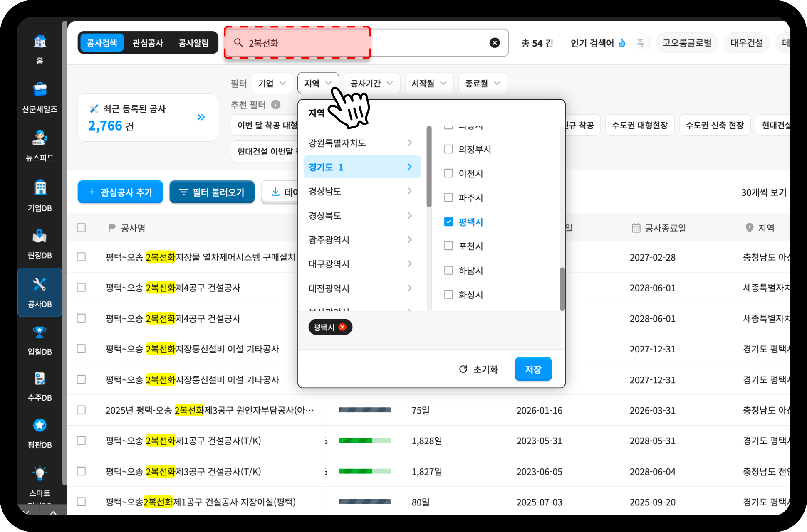Switch to 공사알림 tab
The image size is (807, 532).
(x=193, y=43)
